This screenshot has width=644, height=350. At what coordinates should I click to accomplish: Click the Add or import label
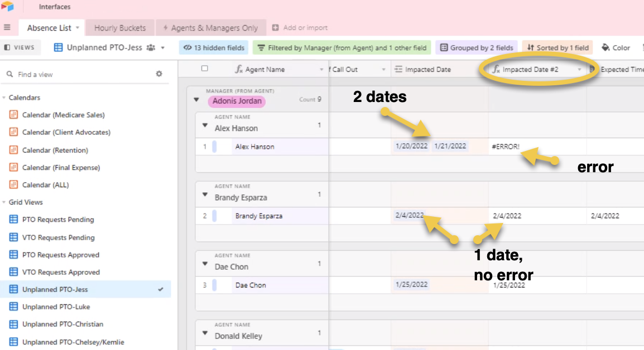[x=305, y=27]
